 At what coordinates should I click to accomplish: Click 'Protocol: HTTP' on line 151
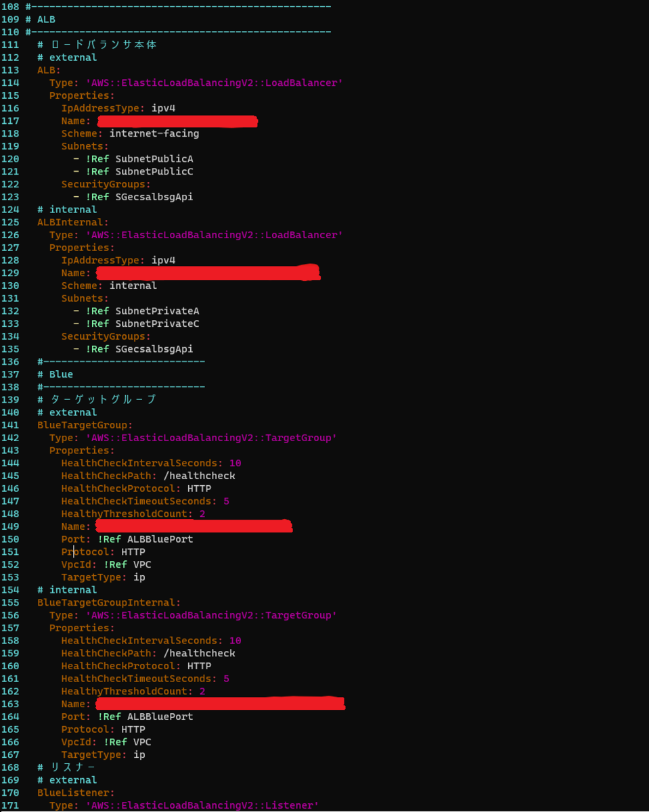tap(103, 552)
